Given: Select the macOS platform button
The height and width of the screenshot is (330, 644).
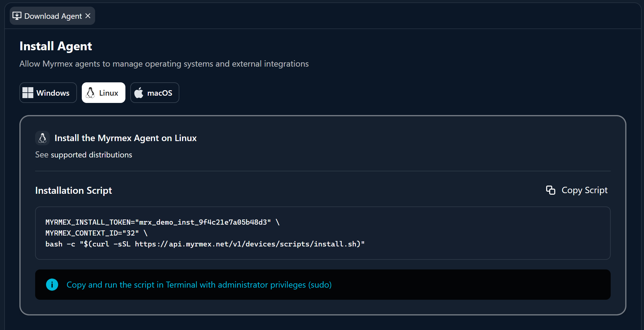Looking at the screenshot, I should click(x=155, y=93).
